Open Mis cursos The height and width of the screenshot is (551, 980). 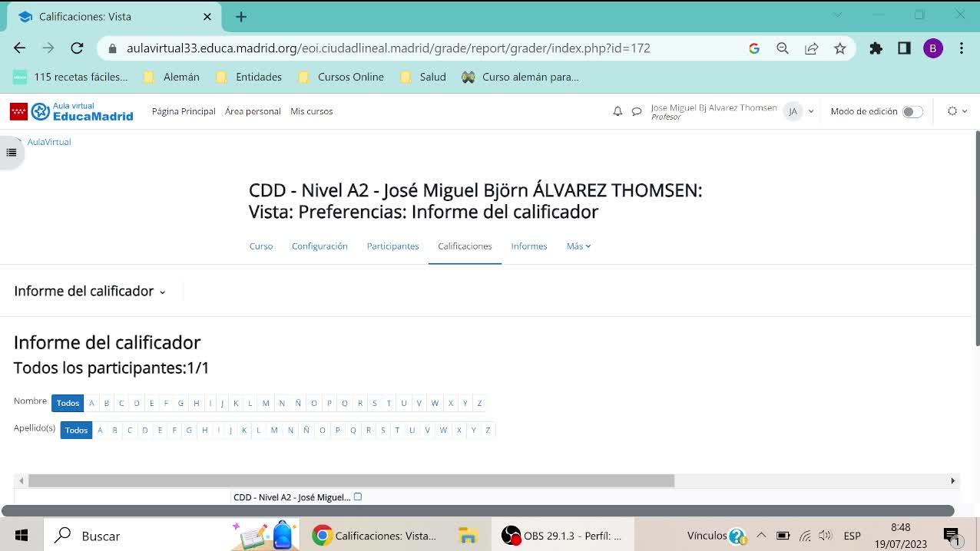pyautogui.click(x=311, y=111)
